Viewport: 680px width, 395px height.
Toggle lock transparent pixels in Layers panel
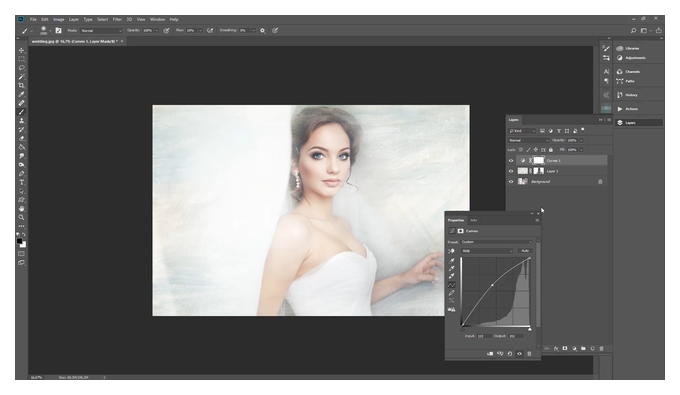[521, 150]
